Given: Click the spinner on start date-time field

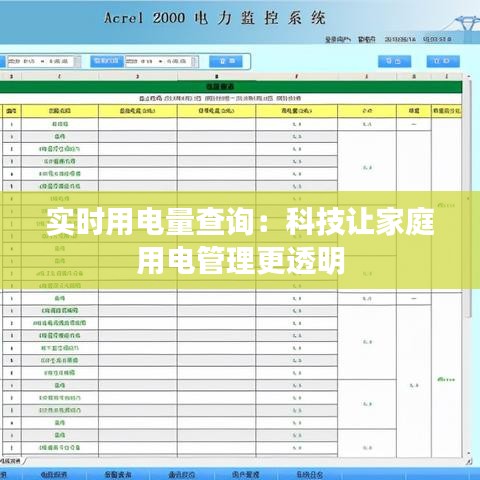Looking at the screenshot, I should tap(77, 61).
